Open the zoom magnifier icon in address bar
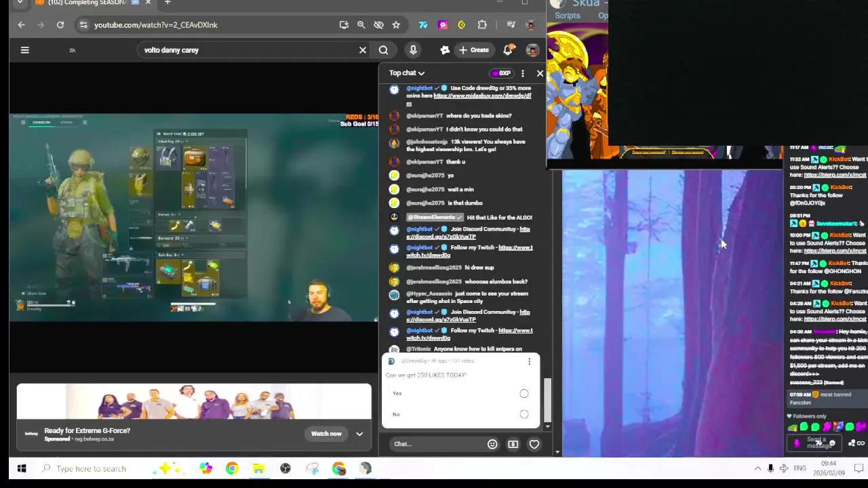Screen dimensions: 868x488 [361, 25]
